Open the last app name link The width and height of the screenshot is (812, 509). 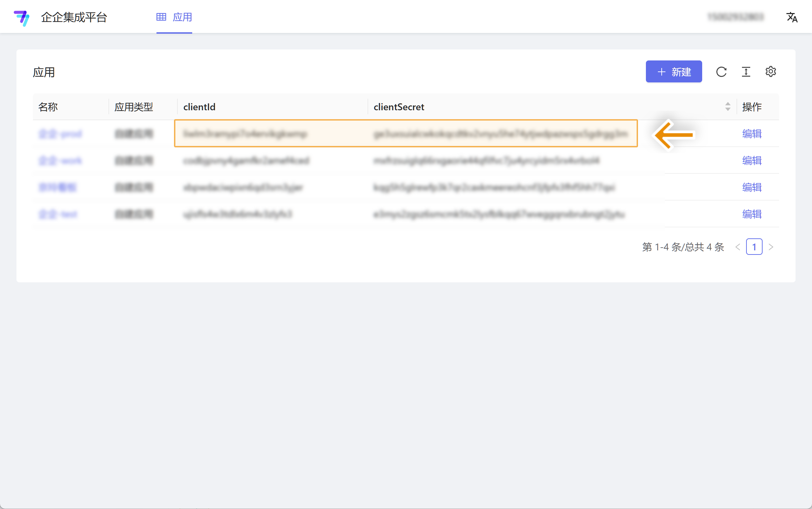tap(58, 214)
